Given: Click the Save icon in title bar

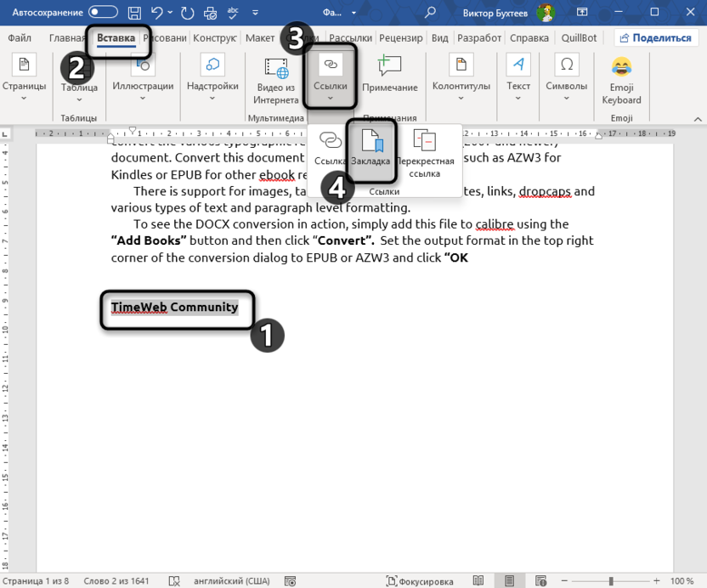Looking at the screenshot, I should (x=134, y=12).
